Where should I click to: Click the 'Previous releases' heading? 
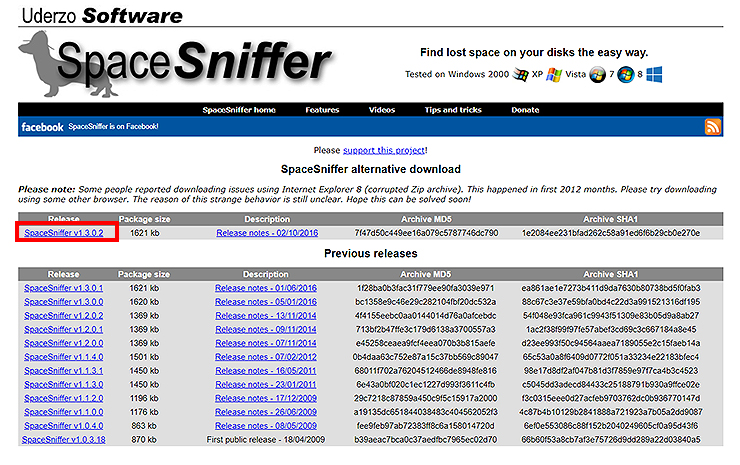coord(370,254)
